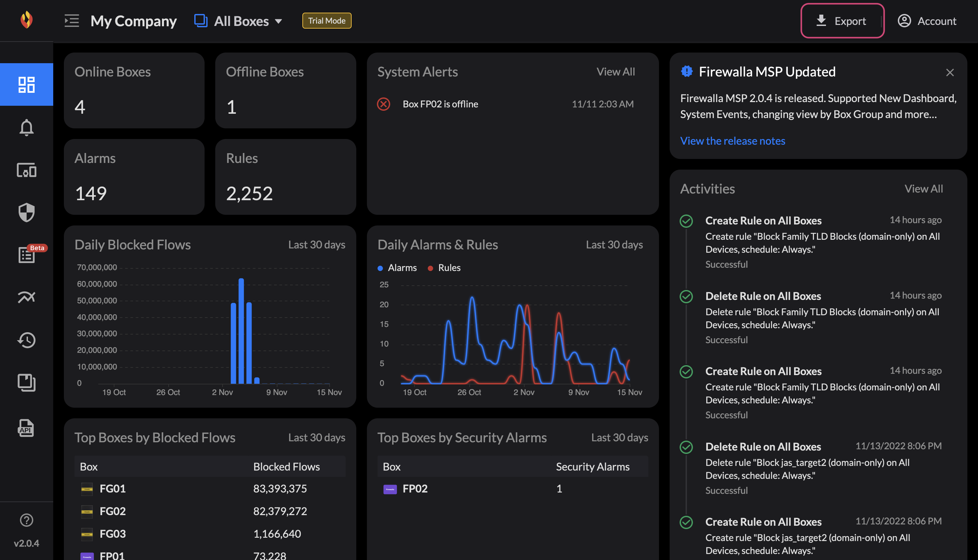View all System Alerts
Image resolution: width=978 pixels, height=560 pixels.
pos(616,71)
